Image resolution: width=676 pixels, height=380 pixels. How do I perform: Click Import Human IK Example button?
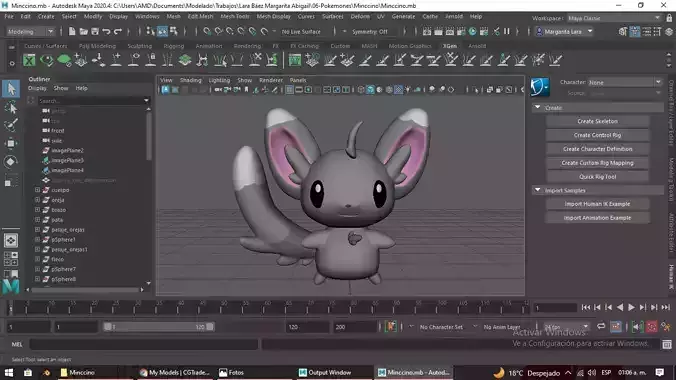(x=597, y=204)
